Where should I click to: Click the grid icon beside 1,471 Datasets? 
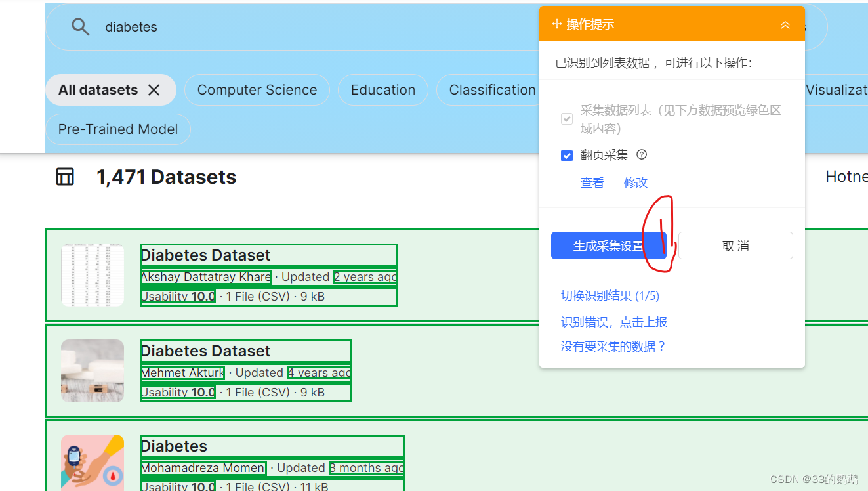point(65,177)
